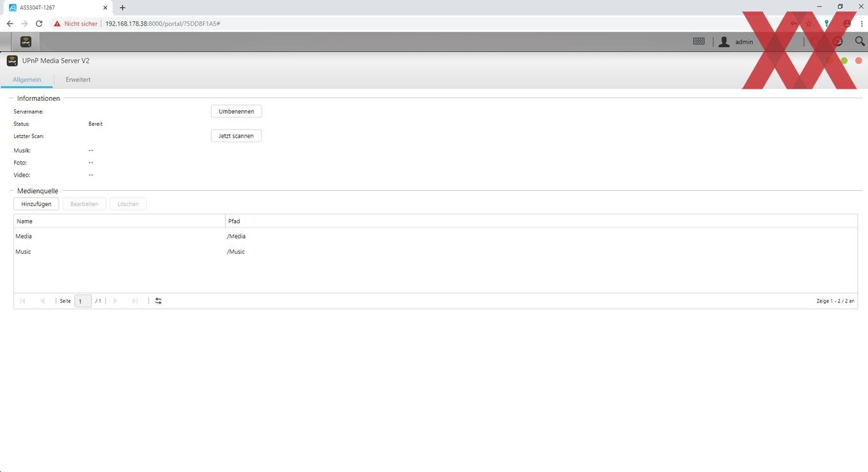Click the Medienquelle section heading

pyautogui.click(x=38, y=191)
